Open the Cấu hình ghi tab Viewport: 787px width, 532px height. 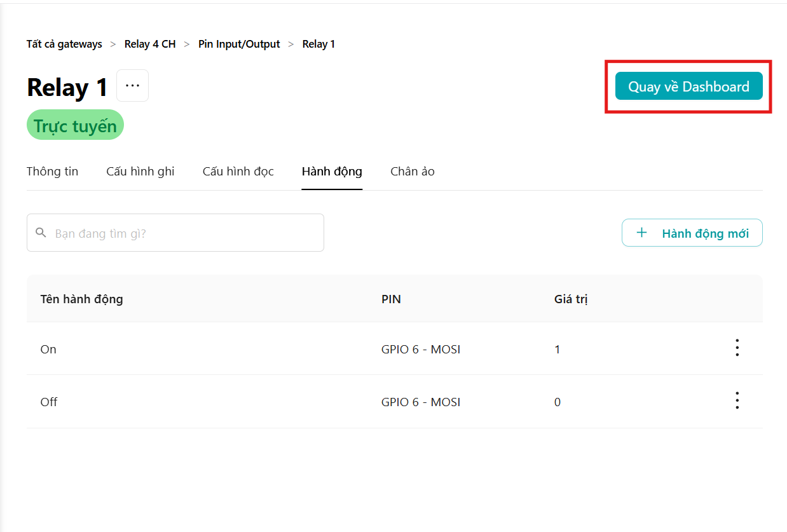[140, 172]
